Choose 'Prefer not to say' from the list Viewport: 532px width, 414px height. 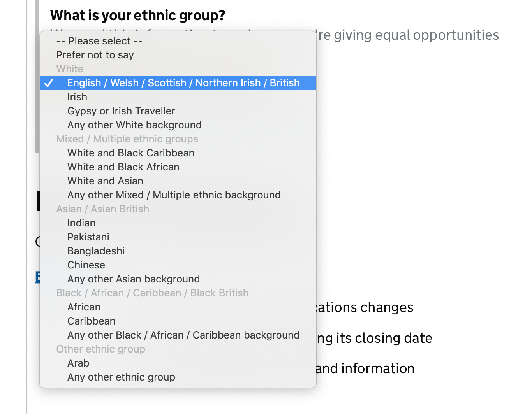95,55
